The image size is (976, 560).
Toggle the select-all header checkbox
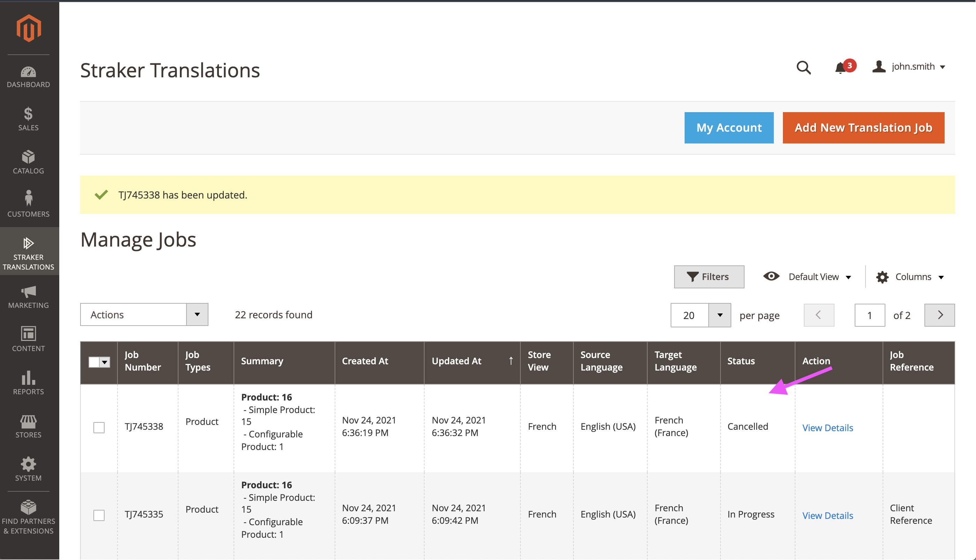(94, 362)
